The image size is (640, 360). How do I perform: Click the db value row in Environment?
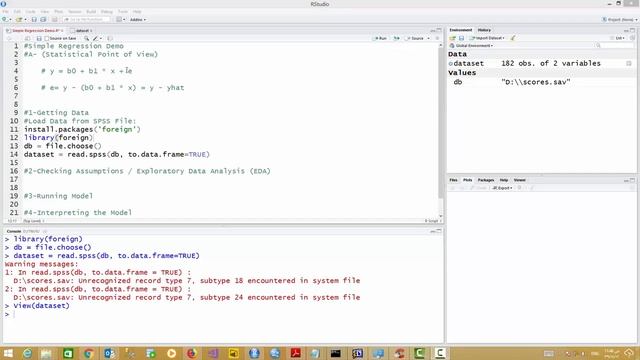(x=541, y=82)
